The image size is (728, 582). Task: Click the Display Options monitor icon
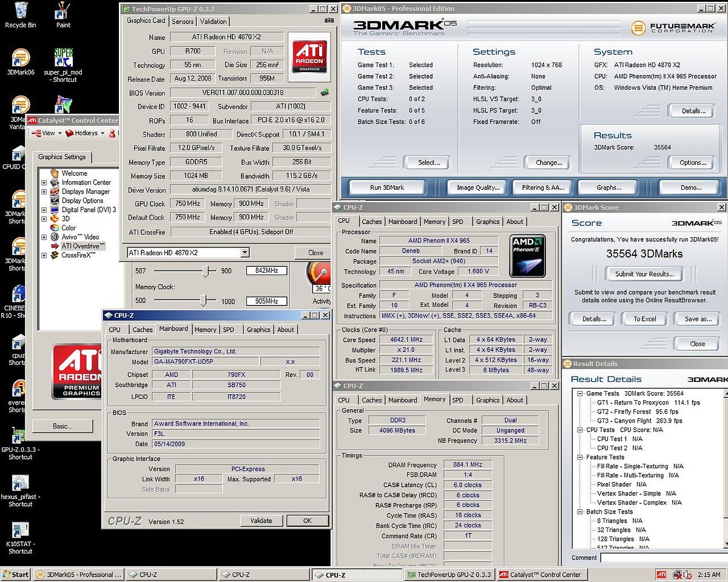[55, 201]
